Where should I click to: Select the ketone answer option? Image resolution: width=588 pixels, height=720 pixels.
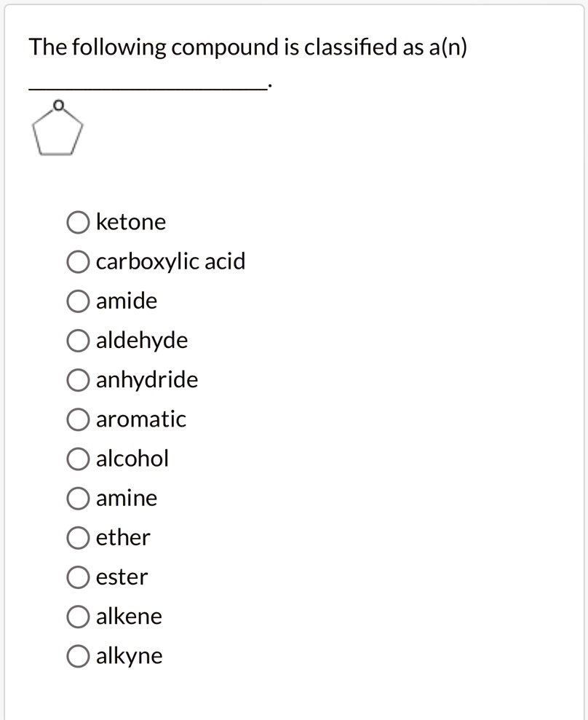pos(78,222)
